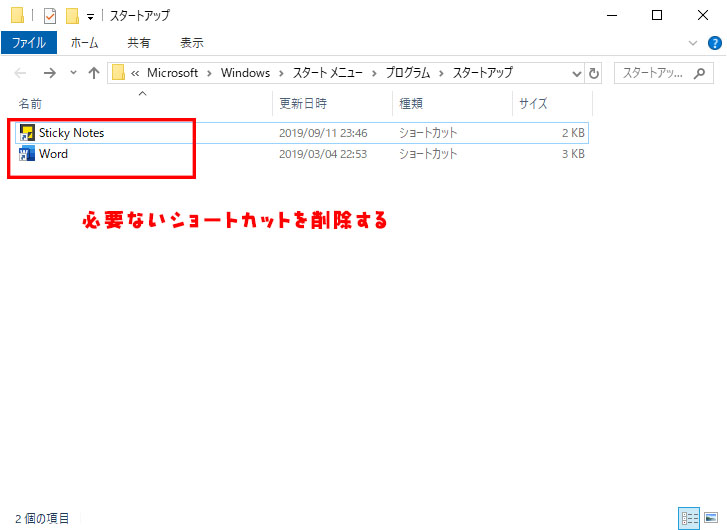The height and width of the screenshot is (530, 727).
Task: Click the ショートカット type in Word row
Action: pos(428,154)
